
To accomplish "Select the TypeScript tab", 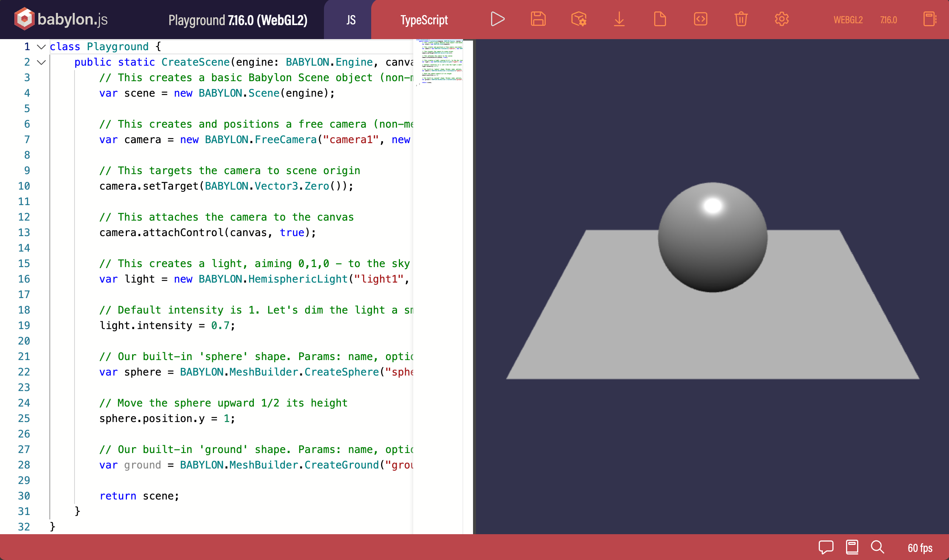I will (424, 20).
